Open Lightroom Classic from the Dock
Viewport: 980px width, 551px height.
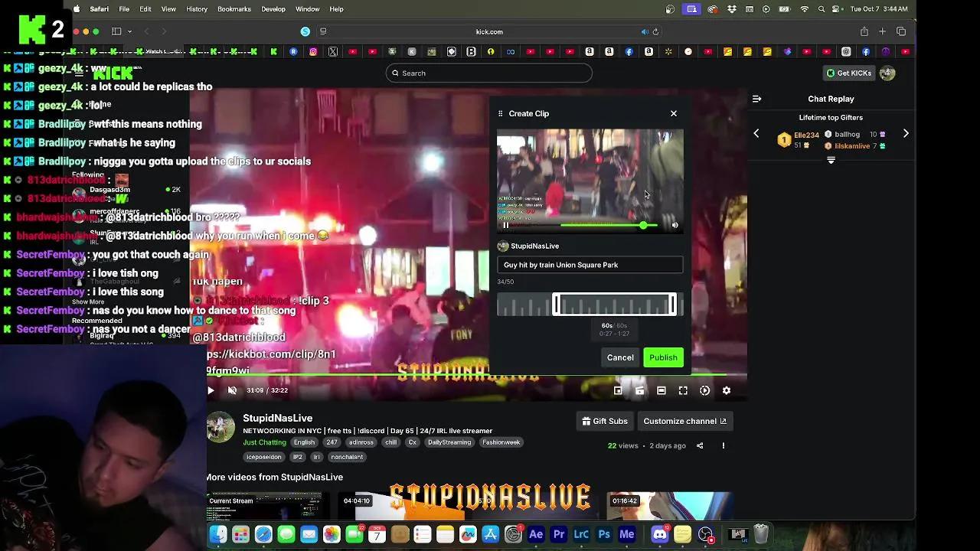pos(581,534)
